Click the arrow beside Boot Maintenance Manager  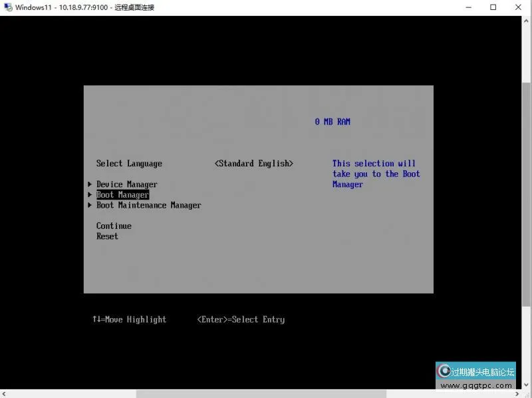click(90, 206)
